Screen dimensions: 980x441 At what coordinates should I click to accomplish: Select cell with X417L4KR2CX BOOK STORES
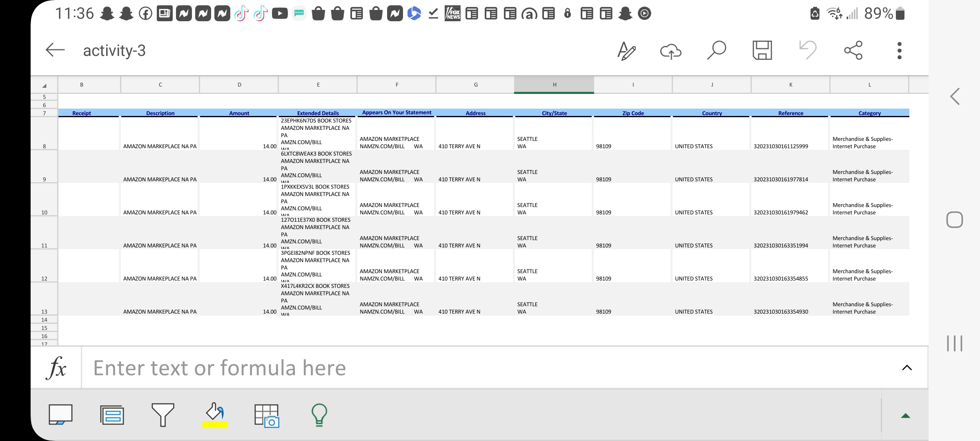pyautogui.click(x=318, y=299)
